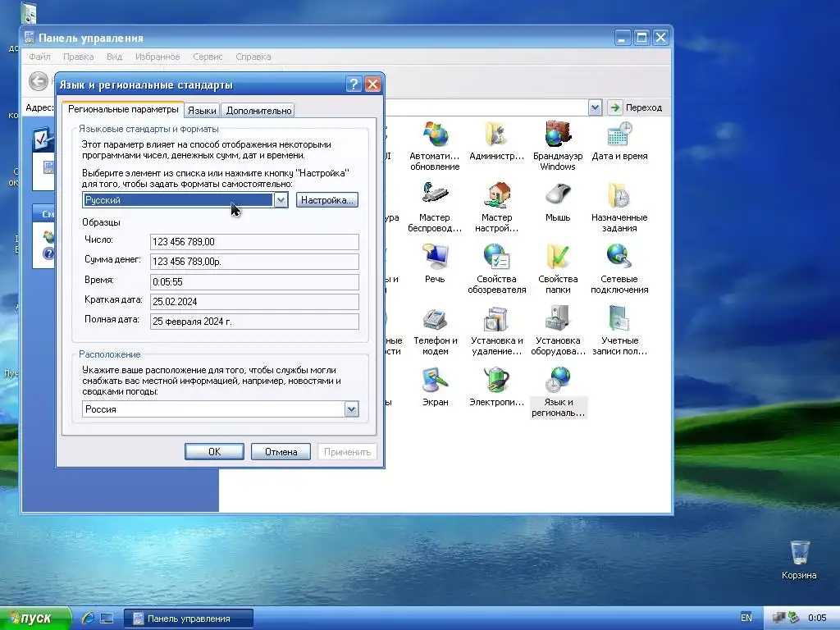Click the EN language indicator in taskbar
This screenshot has width=840, height=630.
tap(746, 618)
